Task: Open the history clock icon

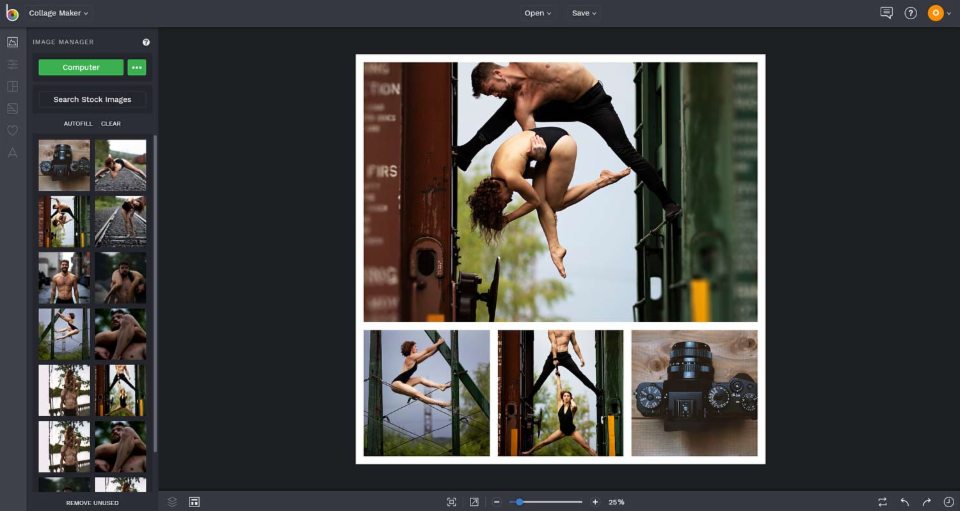Action: pos(948,502)
